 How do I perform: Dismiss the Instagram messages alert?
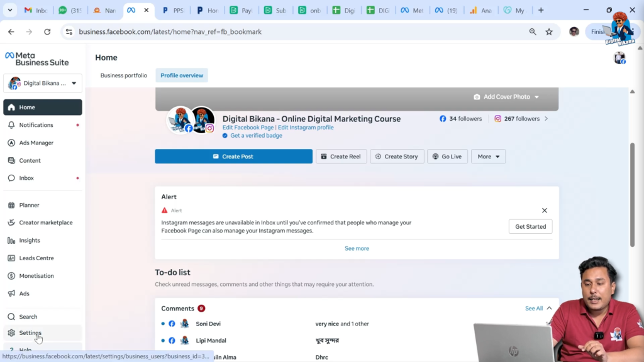click(545, 211)
